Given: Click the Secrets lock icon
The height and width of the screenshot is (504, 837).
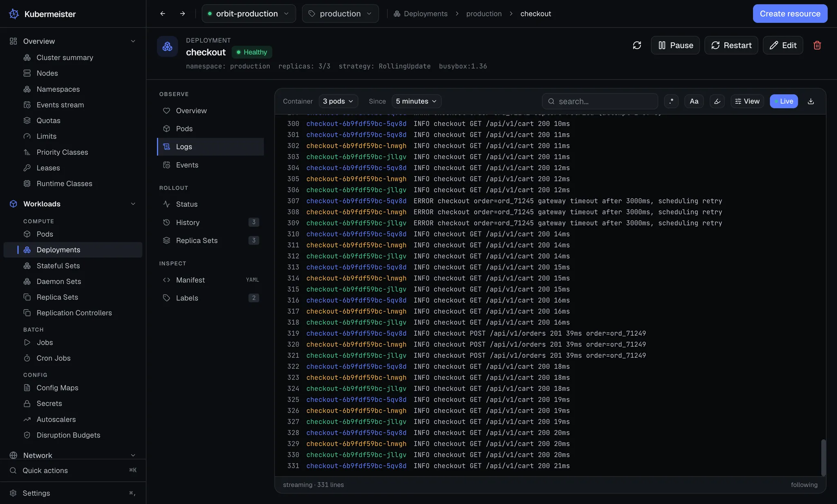Looking at the screenshot, I should click(x=27, y=404).
